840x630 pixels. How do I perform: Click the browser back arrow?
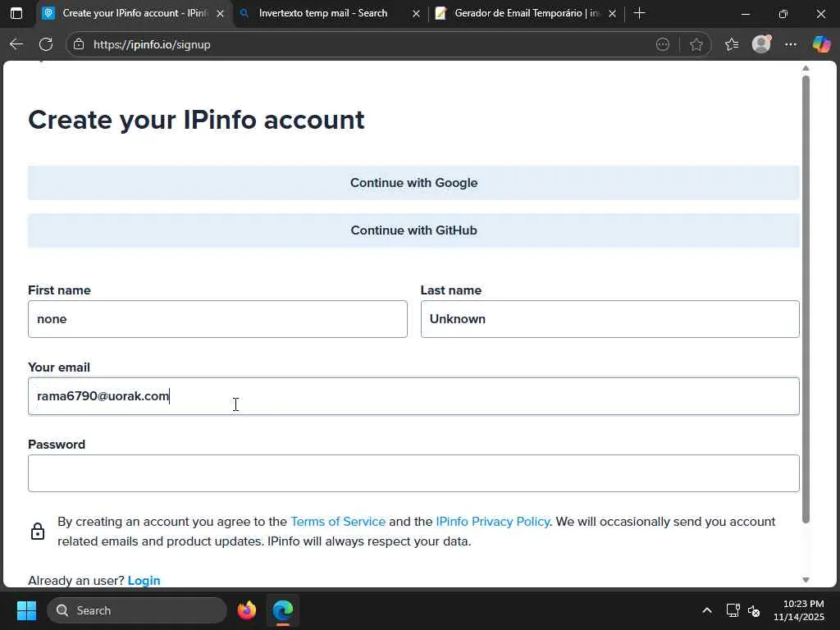(16, 44)
